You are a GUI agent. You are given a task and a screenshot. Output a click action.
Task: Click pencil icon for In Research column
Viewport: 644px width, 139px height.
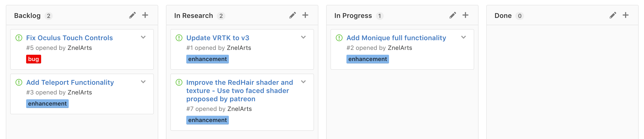pos(292,15)
